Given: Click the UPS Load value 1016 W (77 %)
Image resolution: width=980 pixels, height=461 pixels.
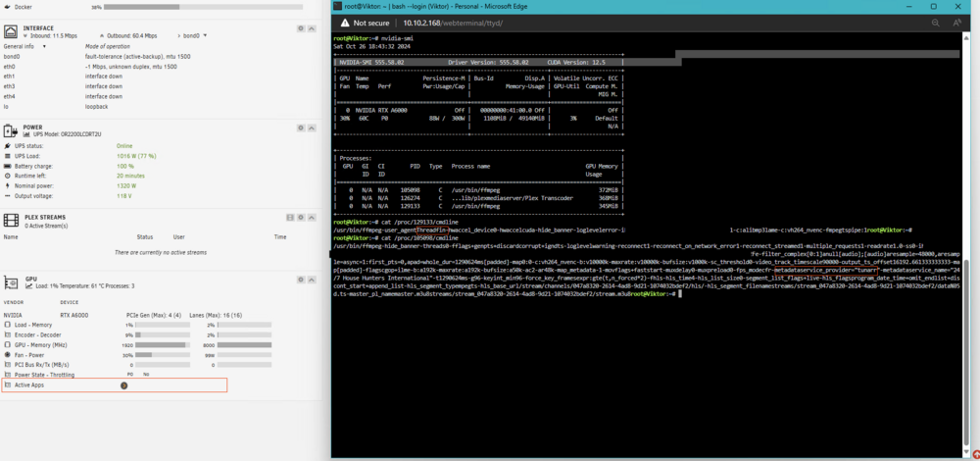Looking at the screenshot, I should coord(136,156).
